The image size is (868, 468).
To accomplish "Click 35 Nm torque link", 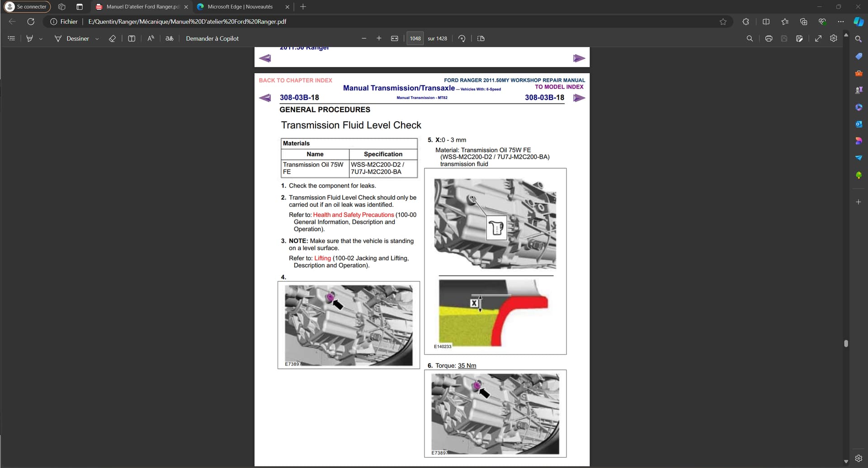I will pos(467,365).
